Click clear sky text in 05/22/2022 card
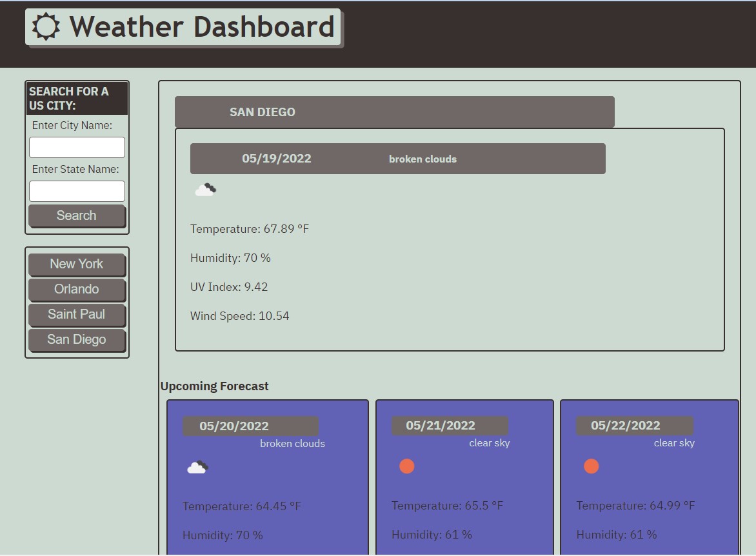 (x=674, y=443)
